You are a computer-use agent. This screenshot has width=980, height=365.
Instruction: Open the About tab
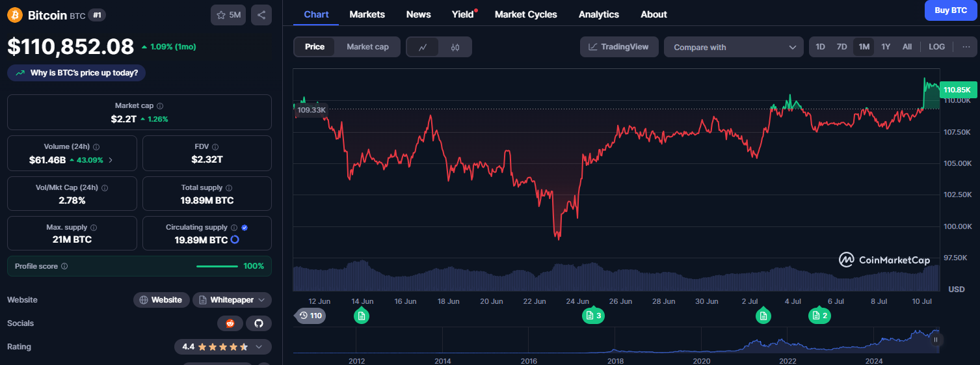point(654,14)
